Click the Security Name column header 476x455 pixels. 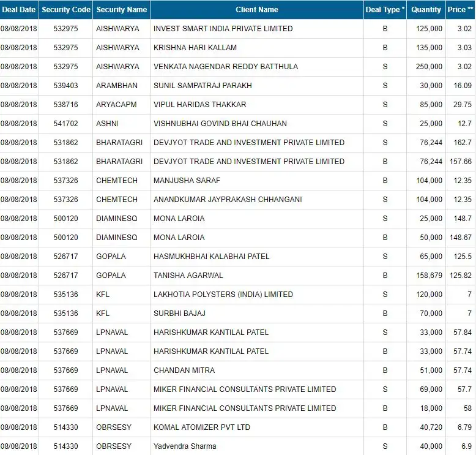(x=121, y=10)
